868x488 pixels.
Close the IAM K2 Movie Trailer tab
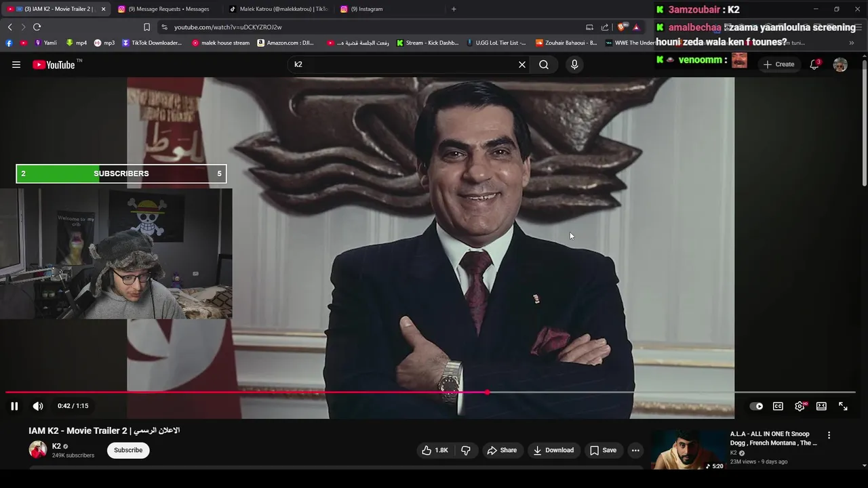pos(103,9)
